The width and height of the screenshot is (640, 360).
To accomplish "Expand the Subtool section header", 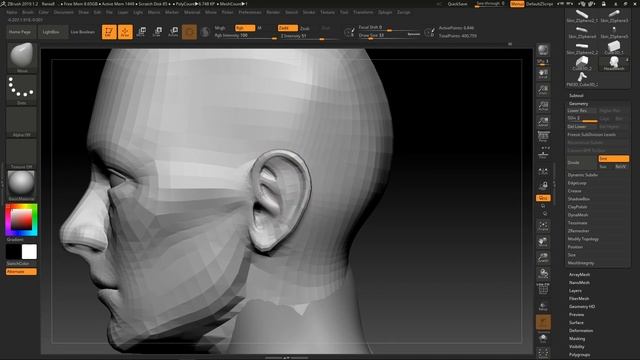I will tap(576, 96).
